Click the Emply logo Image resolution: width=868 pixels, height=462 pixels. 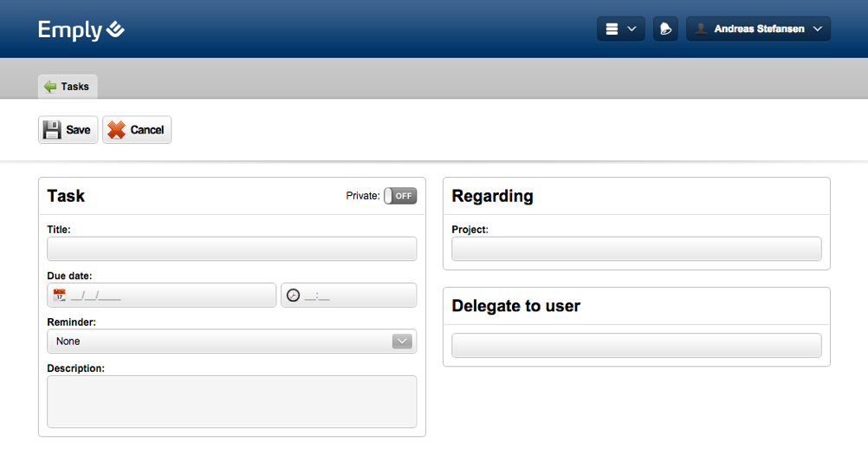(81, 30)
